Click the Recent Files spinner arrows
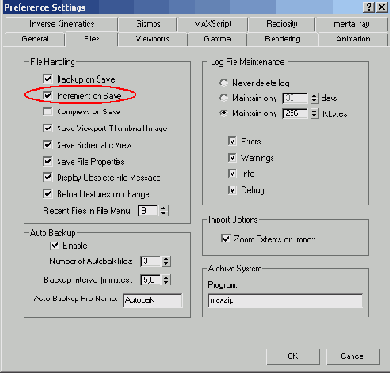This screenshot has width=390, height=373. coord(163,211)
